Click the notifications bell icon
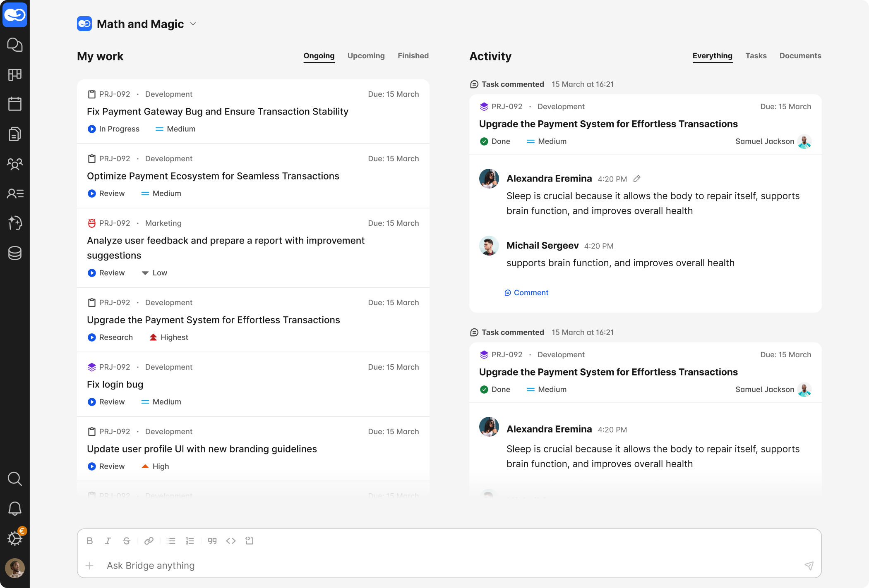Viewport: 869px width, 588px height. click(15, 508)
